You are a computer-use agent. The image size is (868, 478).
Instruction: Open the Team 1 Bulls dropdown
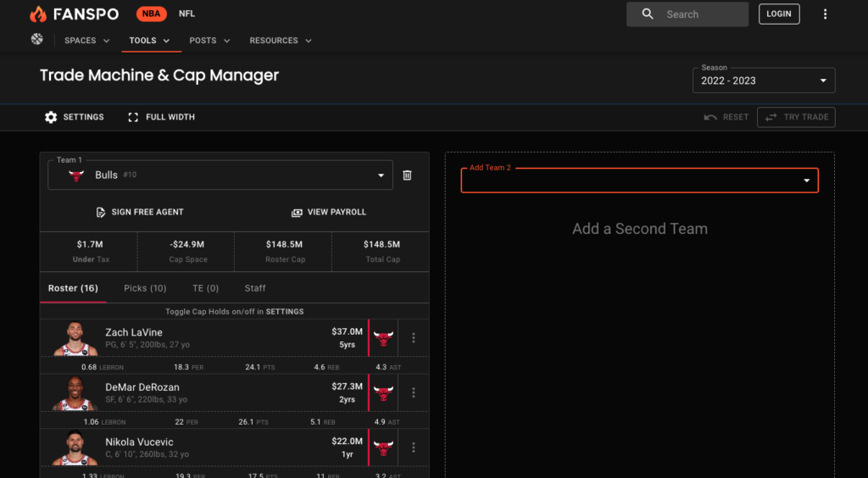(x=220, y=175)
